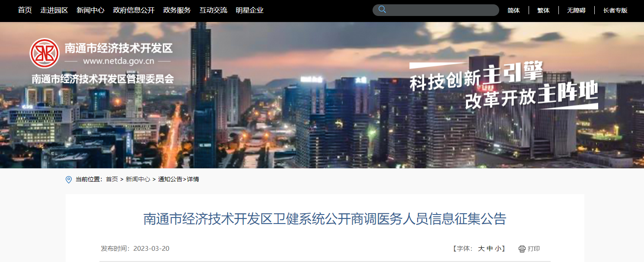
Task: Select large font size 大
Action: click(481, 249)
